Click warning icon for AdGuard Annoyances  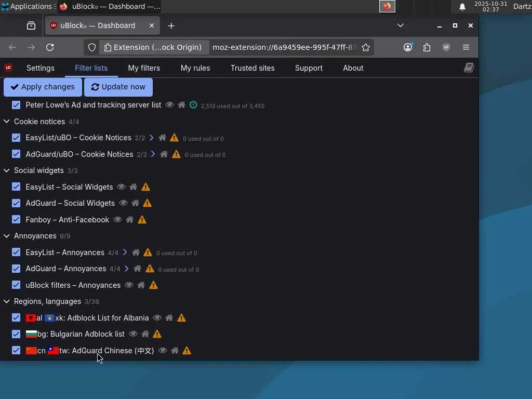tap(150, 269)
